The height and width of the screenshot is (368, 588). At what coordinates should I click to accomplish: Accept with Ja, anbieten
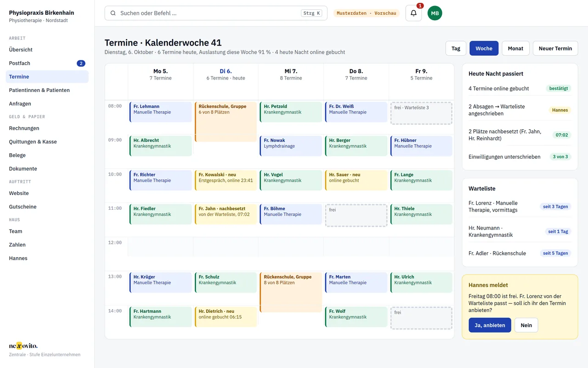(490, 325)
